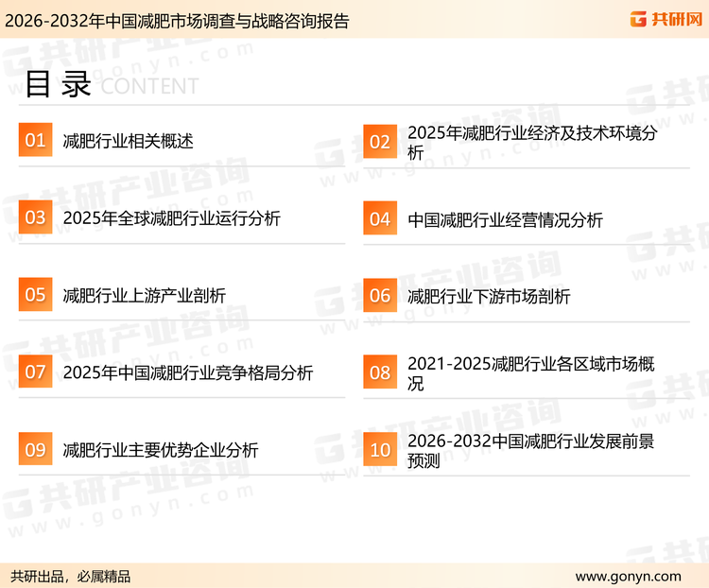Open 2025年中国减肥行业竞争格局分析 chapter
The height and width of the screenshot is (588, 709).
point(188,372)
